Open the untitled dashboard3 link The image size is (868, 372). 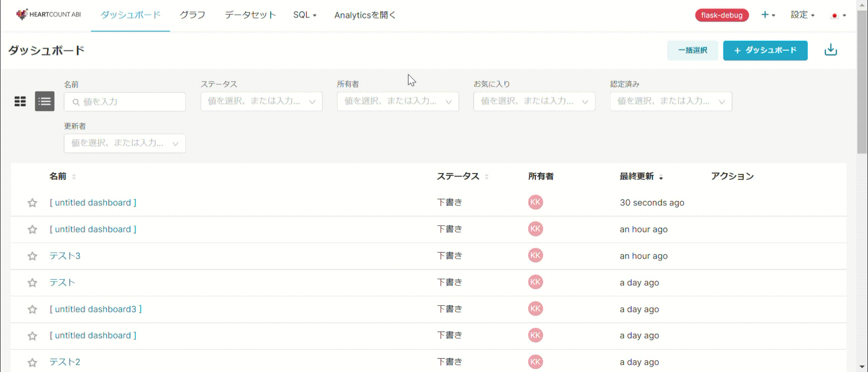pyautogui.click(x=95, y=309)
